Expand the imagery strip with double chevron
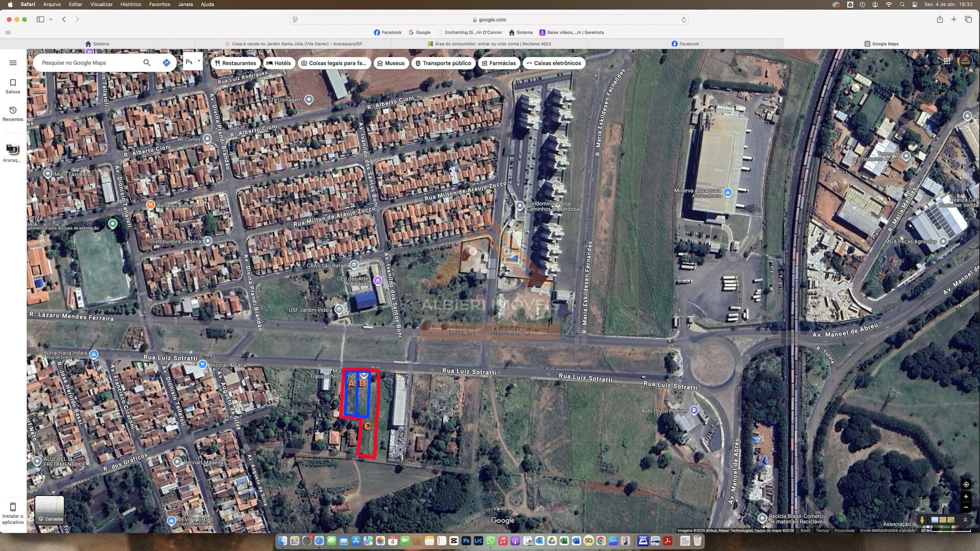The image size is (980, 551). pyautogui.click(x=965, y=519)
